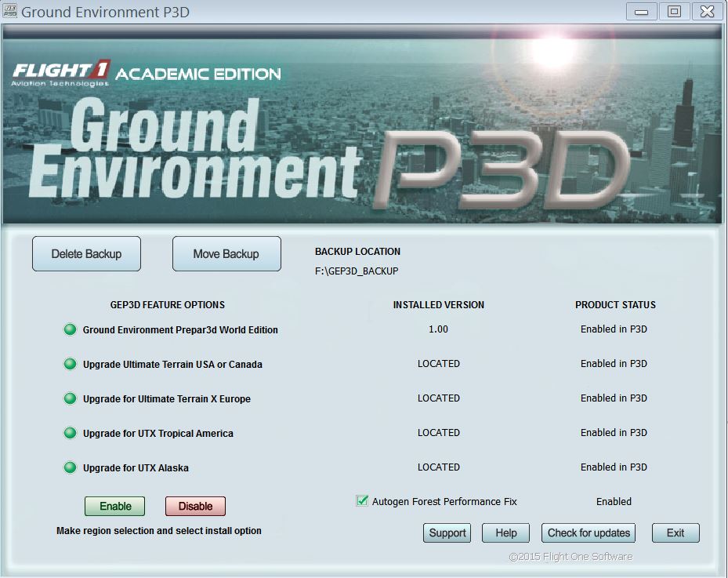Select Upgrade for UTX Tropical America indicator

point(70,433)
